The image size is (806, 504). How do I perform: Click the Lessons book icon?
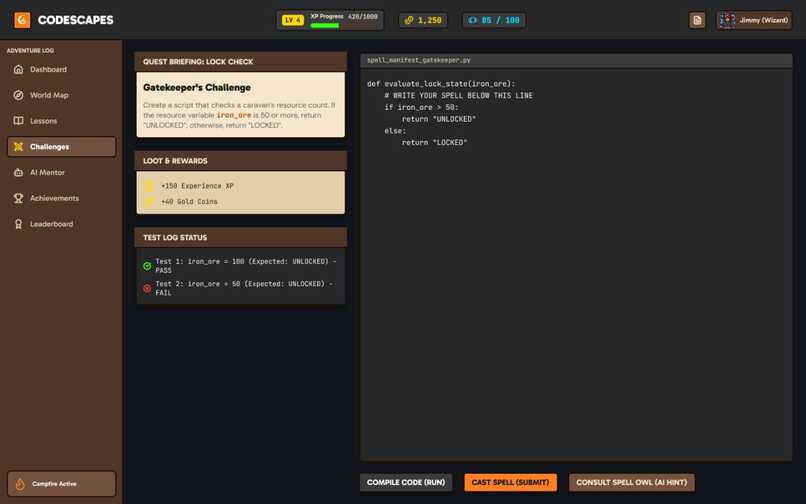[19, 121]
